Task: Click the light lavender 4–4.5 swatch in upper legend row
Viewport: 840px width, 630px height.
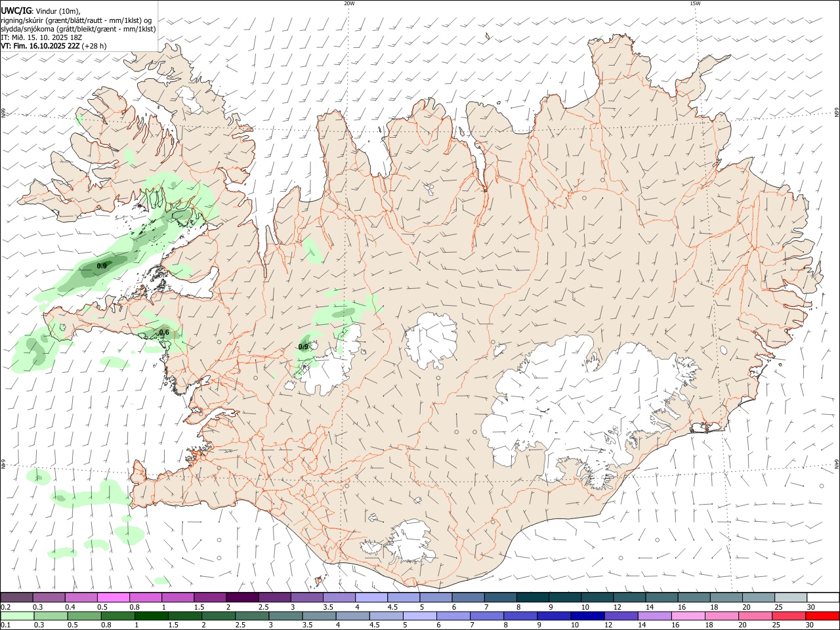Action: (371, 598)
